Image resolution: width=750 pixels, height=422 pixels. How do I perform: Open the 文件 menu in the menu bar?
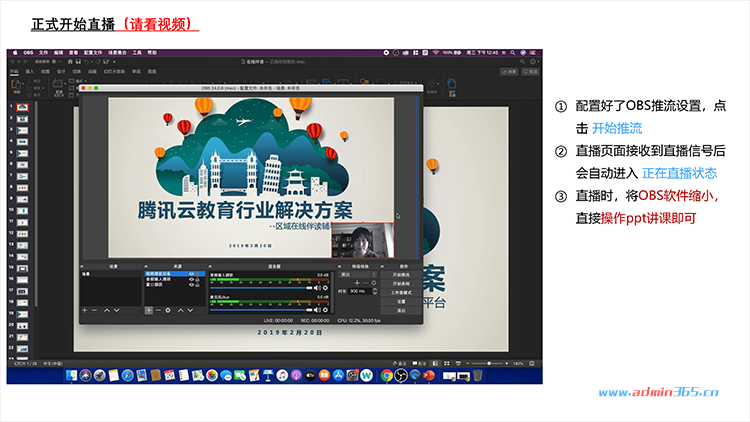44,53
